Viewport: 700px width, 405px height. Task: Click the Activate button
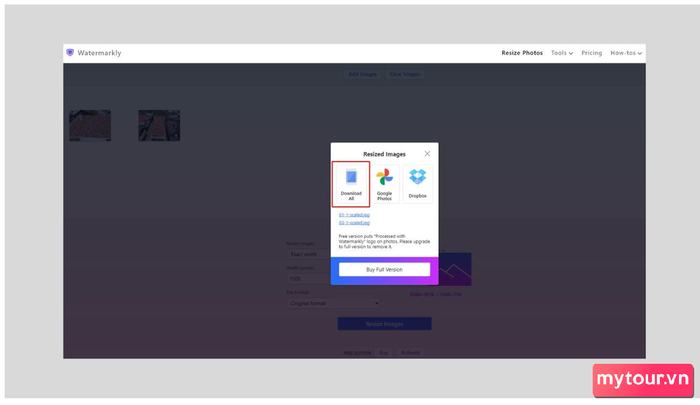coord(410,353)
